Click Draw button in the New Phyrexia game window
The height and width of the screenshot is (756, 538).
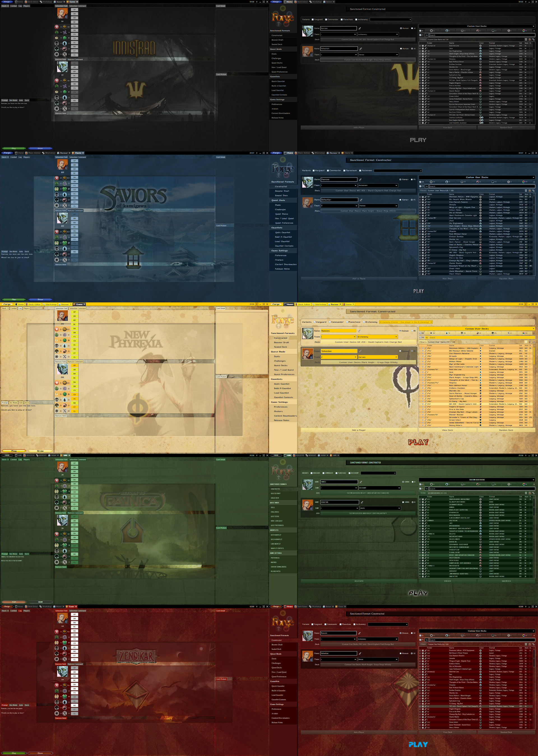coord(40,451)
